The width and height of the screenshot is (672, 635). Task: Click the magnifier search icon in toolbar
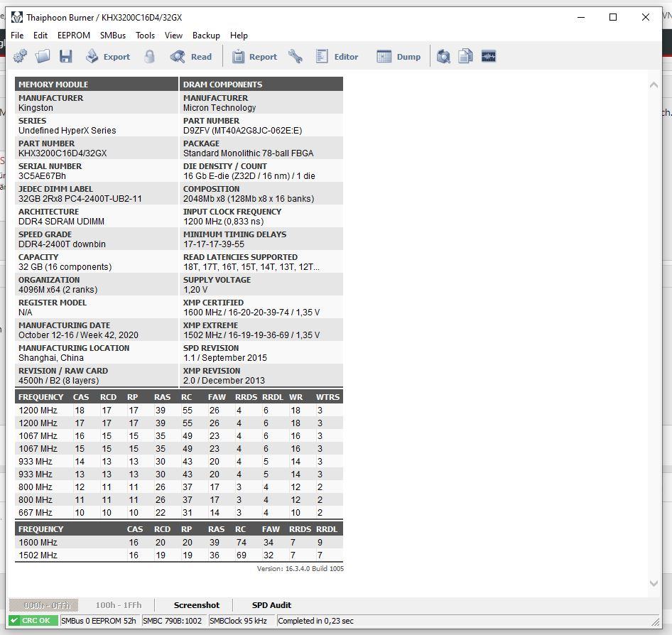click(443, 56)
